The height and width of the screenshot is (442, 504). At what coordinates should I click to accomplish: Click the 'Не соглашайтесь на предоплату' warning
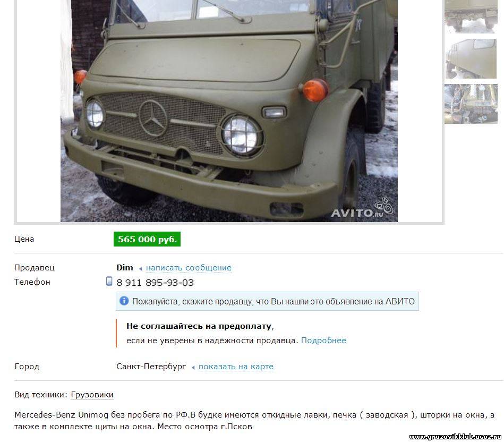click(x=200, y=326)
